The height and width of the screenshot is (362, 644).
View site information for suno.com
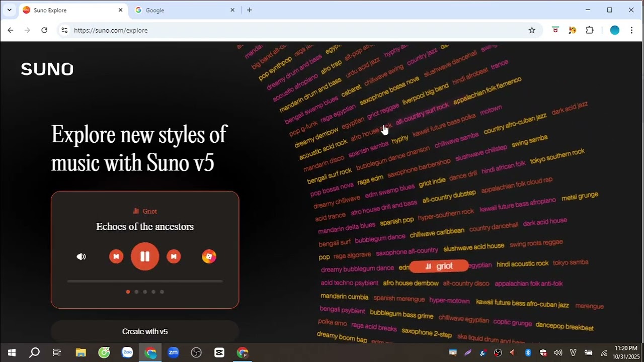click(x=64, y=30)
